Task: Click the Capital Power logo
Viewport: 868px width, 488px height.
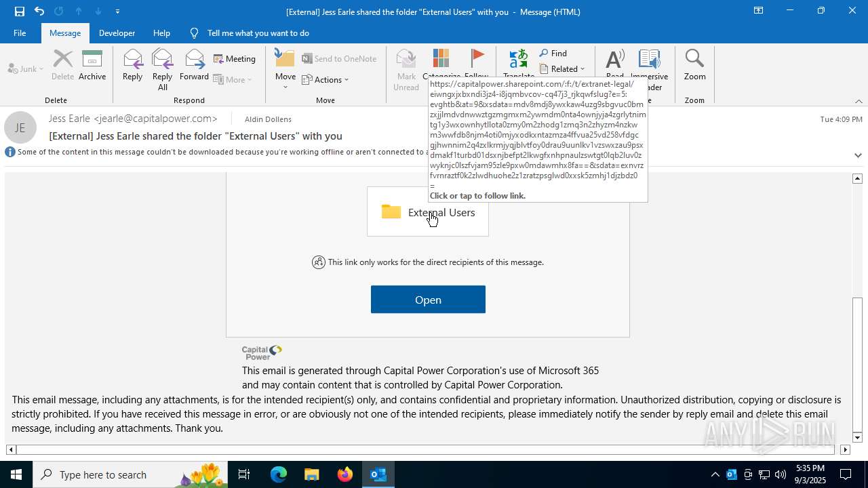Action: [x=262, y=352]
